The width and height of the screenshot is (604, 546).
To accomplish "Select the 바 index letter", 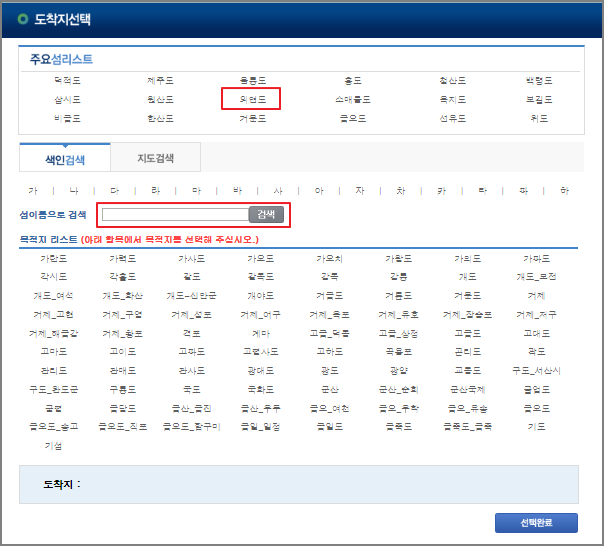I will point(237,190).
